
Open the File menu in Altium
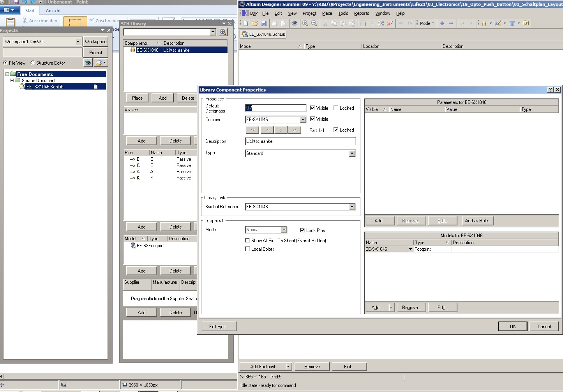point(265,13)
